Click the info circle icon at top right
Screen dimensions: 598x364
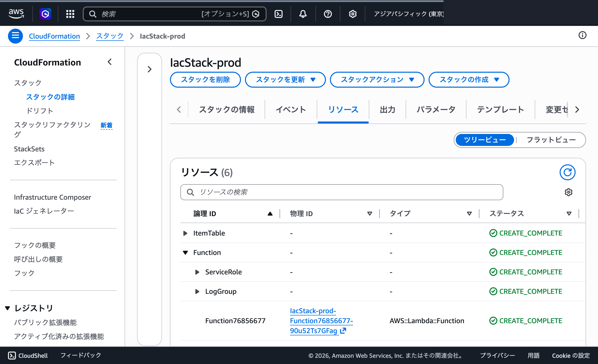click(582, 35)
